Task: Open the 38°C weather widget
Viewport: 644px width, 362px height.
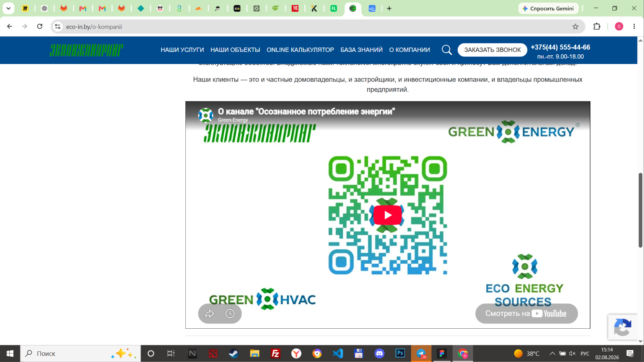Action: point(527,353)
